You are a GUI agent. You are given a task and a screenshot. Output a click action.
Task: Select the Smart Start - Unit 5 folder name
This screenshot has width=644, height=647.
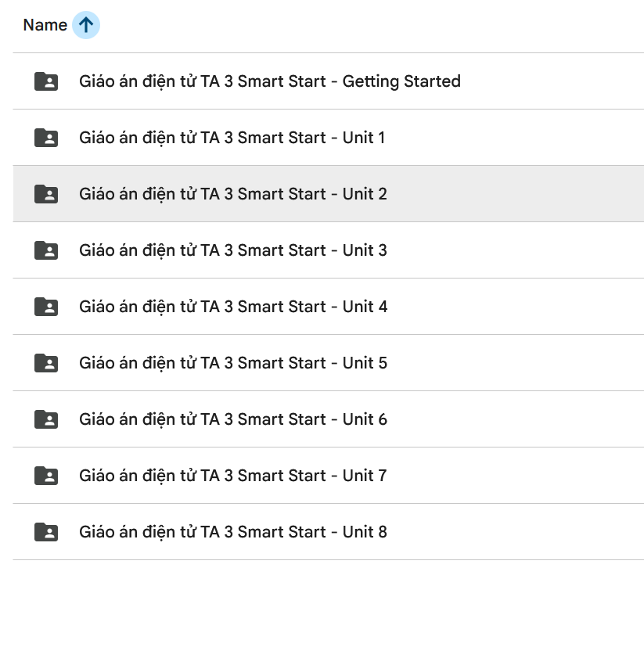232,363
